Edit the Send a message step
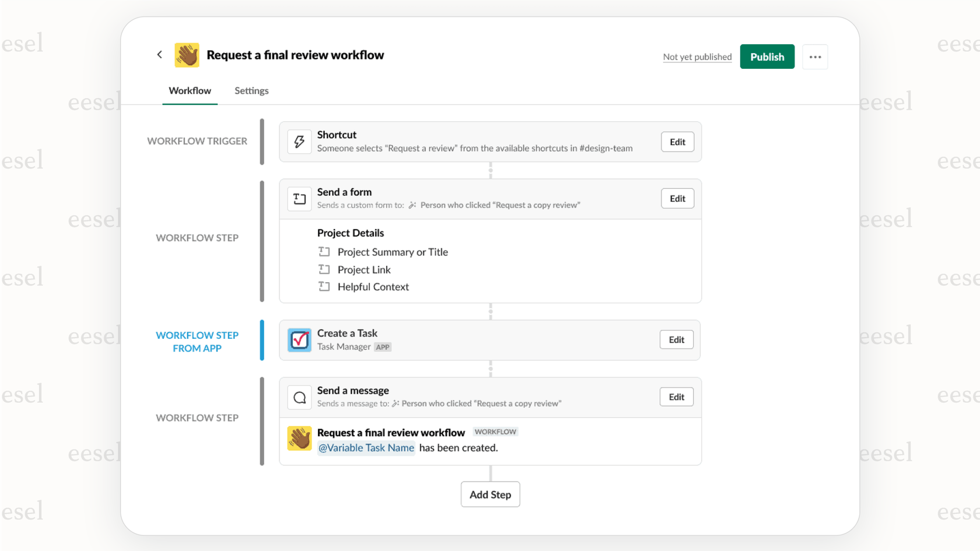Screen dimensions: 980x551 (676, 396)
